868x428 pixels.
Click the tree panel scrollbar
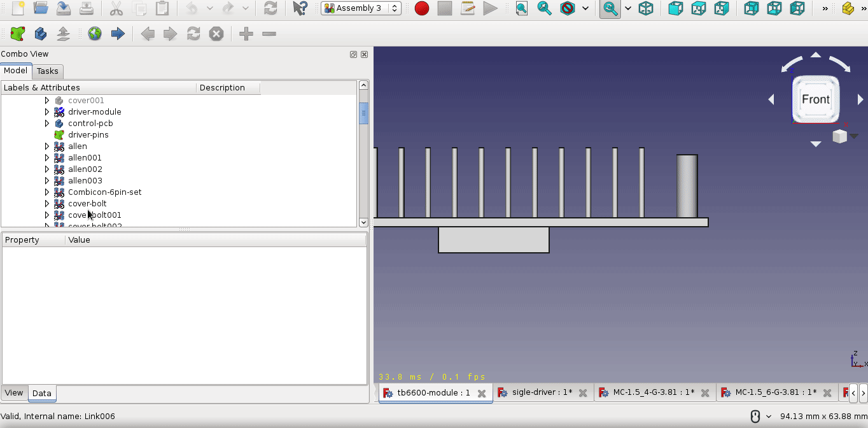pyautogui.click(x=363, y=113)
